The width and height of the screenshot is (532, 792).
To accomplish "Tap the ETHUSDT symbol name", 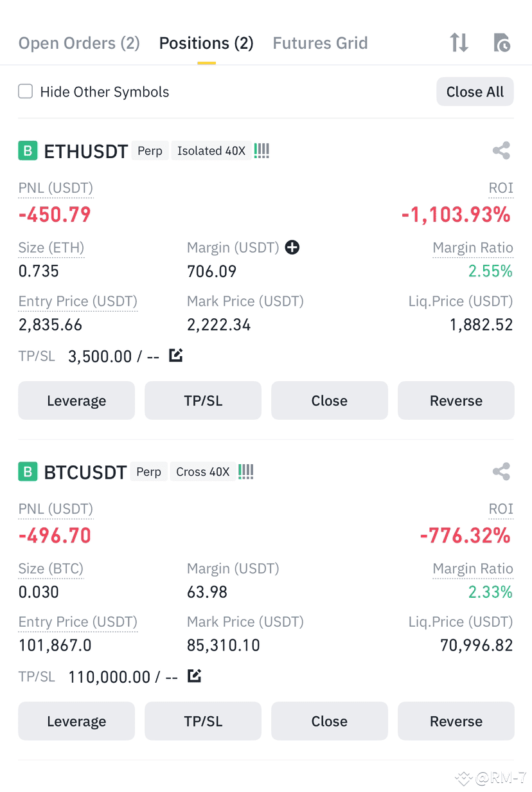I will click(x=86, y=152).
